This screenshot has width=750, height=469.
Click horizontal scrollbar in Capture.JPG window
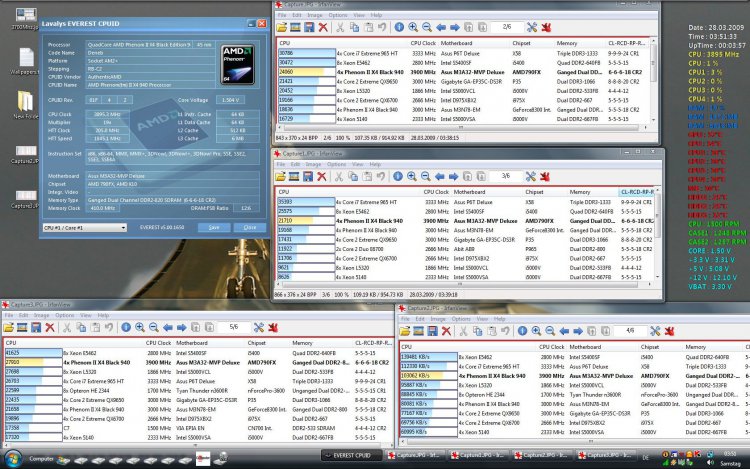pos(461,128)
